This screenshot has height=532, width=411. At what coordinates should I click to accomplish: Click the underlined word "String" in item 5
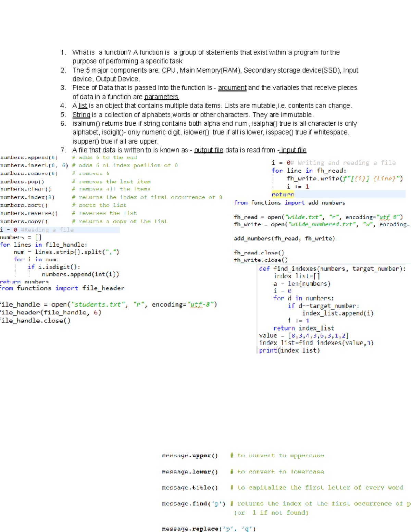point(81,115)
